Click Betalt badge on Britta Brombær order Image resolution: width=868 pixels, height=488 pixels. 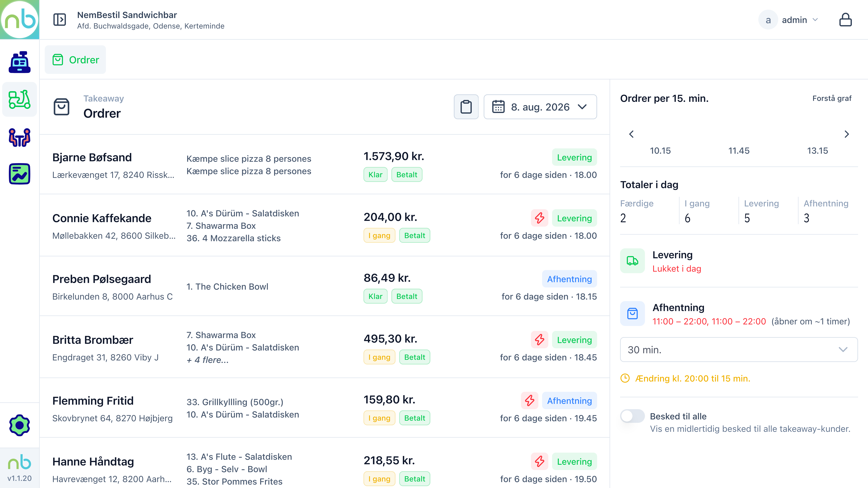click(414, 357)
